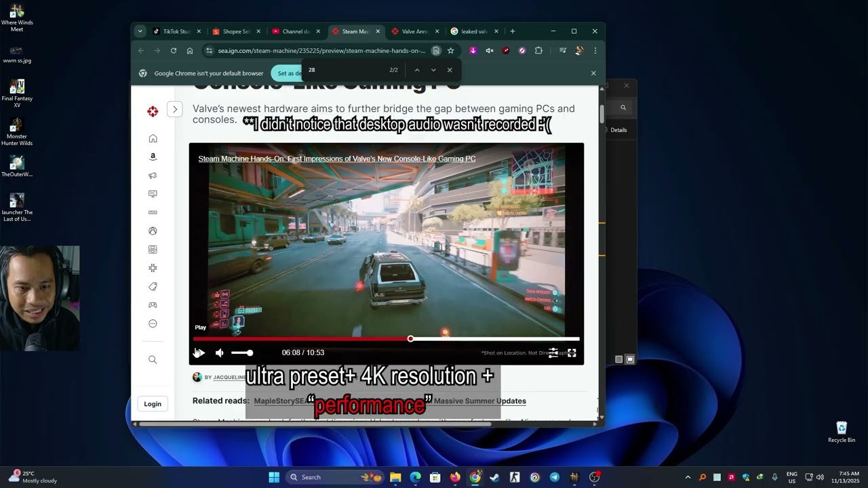
Task: Select the Monster Hunter Wilds desktop shortcut
Action: (x=17, y=132)
